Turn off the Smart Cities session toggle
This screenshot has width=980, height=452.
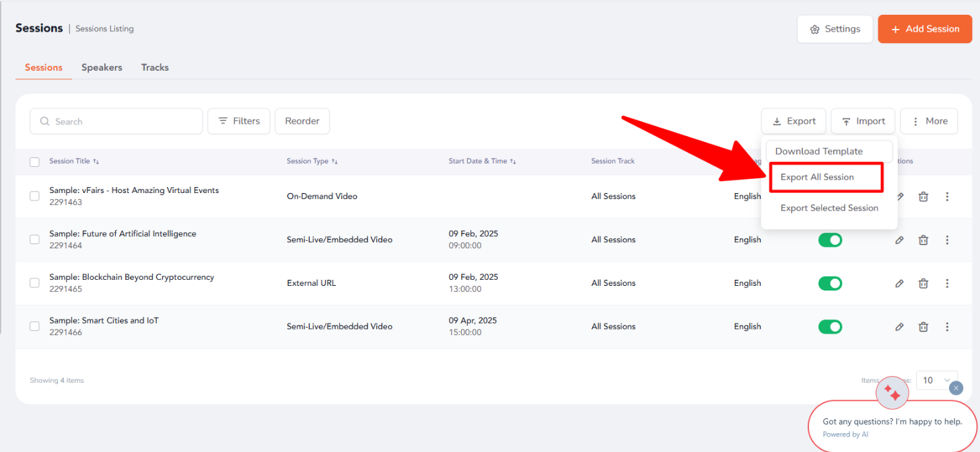pyautogui.click(x=830, y=327)
